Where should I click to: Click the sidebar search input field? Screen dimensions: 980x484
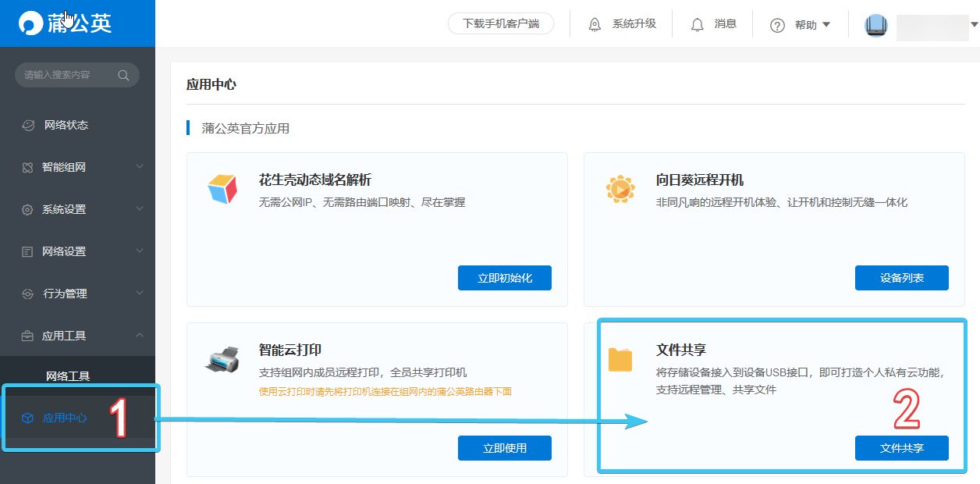click(x=77, y=75)
